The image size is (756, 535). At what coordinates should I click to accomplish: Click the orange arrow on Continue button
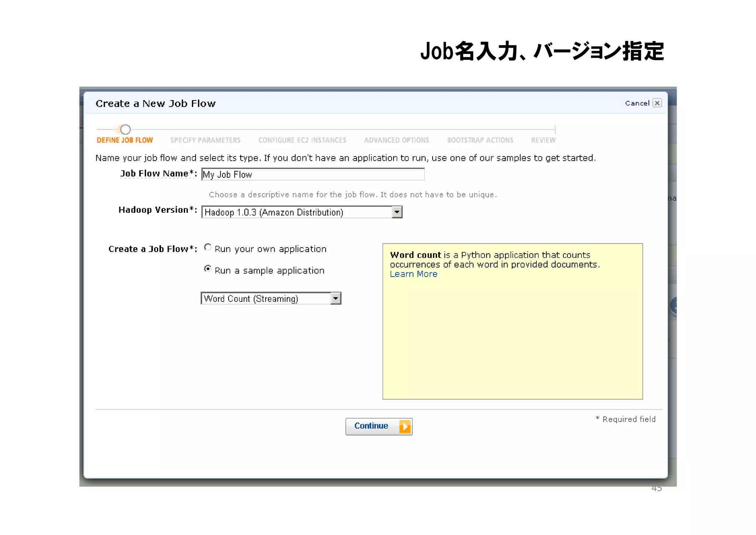[x=405, y=427]
